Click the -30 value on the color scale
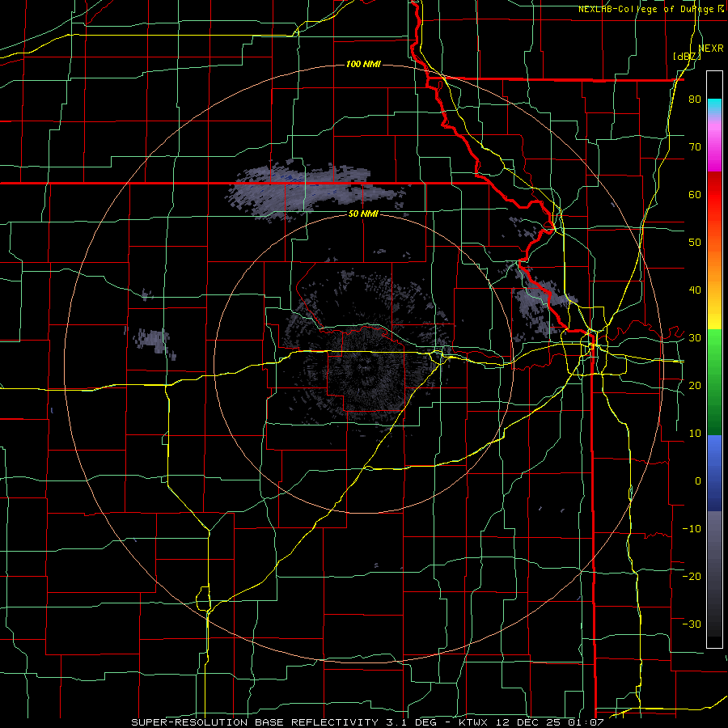 pyautogui.click(x=692, y=624)
